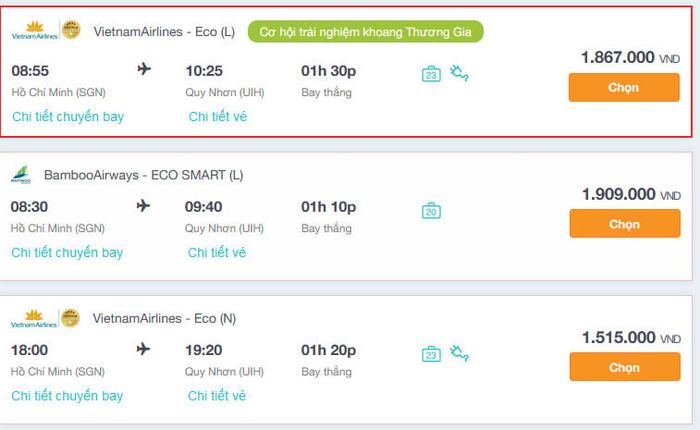Open Chi tiết vé for 08:55 flight
Viewport: 700px width, 430px height.
pos(217,117)
